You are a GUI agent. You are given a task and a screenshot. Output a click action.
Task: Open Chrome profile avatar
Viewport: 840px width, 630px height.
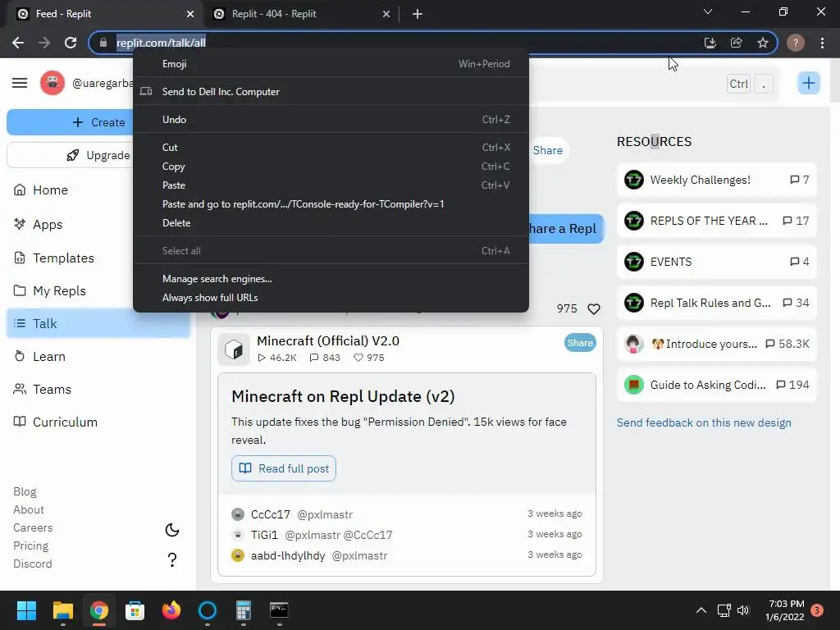pyautogui.click(x=796, y=43)
